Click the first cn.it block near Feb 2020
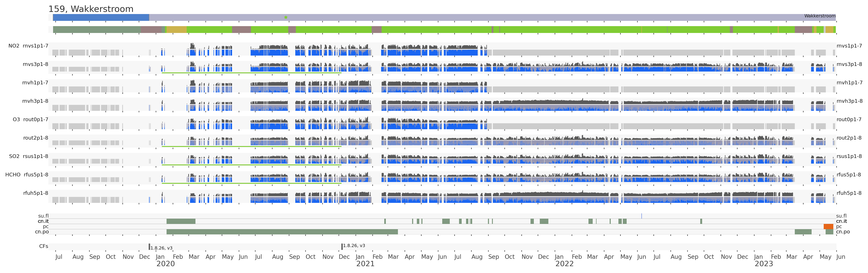The image size is (868, 273). pyautogui.click(x=181, y=221)
